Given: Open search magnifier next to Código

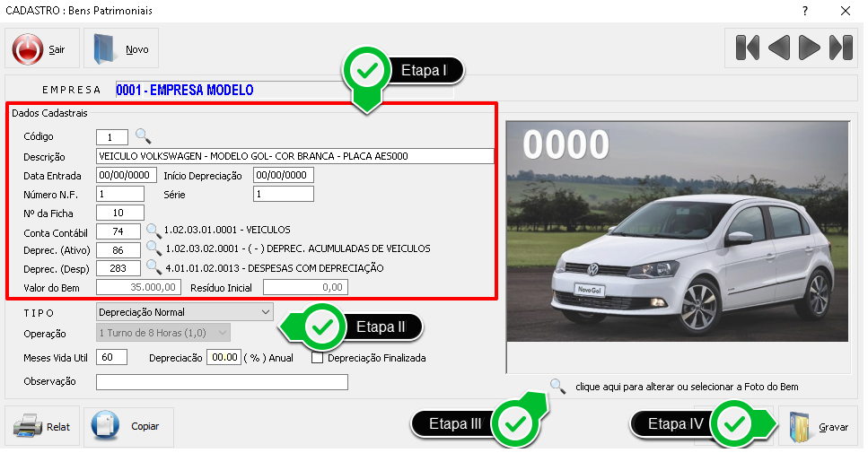Looking at the screenshot, I should pos(143,135).
